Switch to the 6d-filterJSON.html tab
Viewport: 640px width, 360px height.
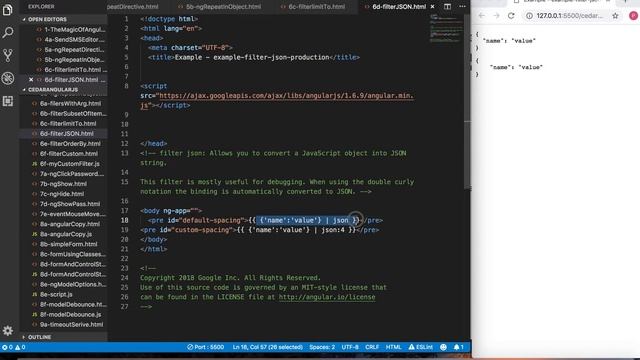[399, 7]
